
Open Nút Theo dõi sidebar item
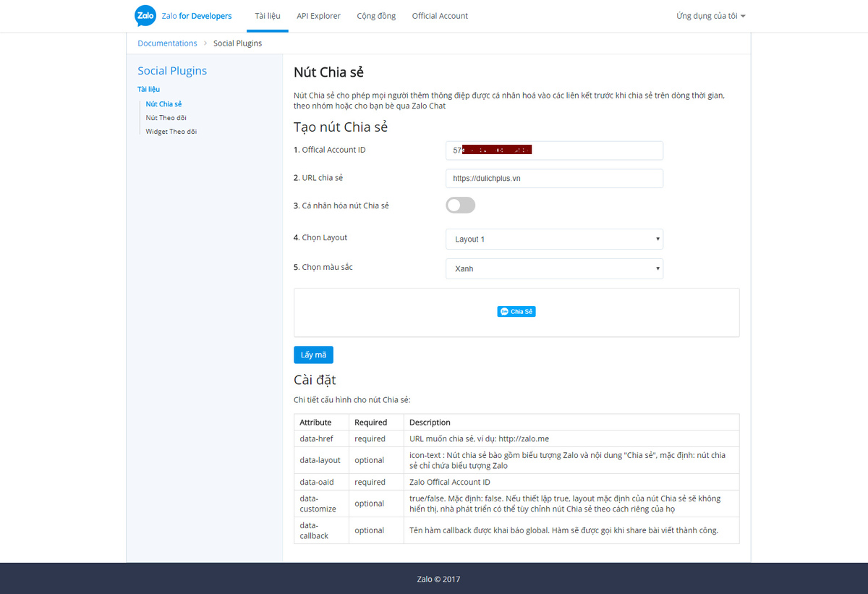point(166,118)
